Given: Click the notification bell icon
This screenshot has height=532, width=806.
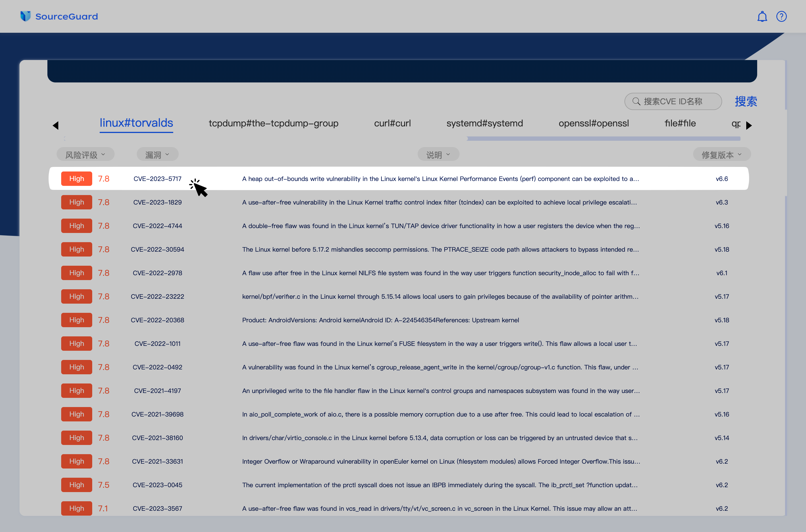Looking at the screenshot, I should 762,17.
